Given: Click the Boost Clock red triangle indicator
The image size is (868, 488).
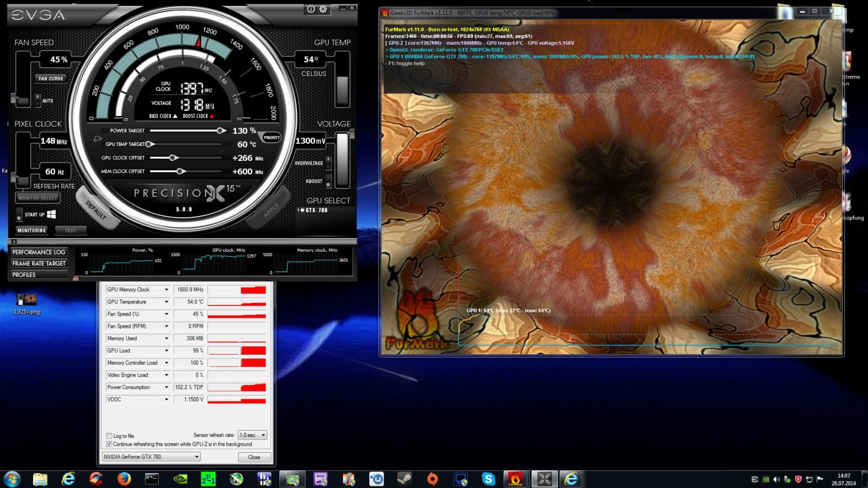Looking at the screenshot, I should (x=212, y=116).
